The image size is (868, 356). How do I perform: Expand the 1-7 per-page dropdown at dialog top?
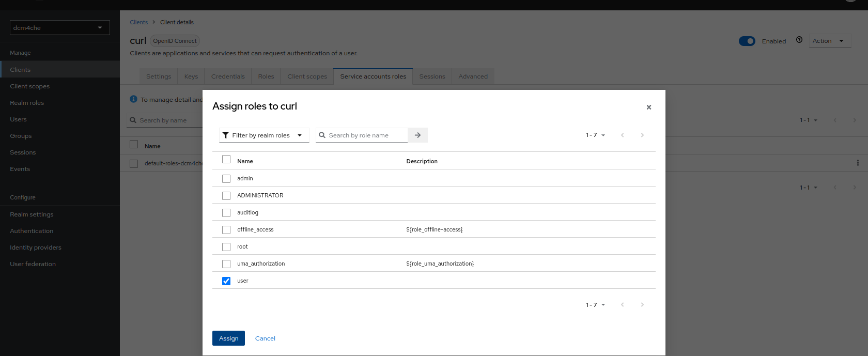coord(595,135)
